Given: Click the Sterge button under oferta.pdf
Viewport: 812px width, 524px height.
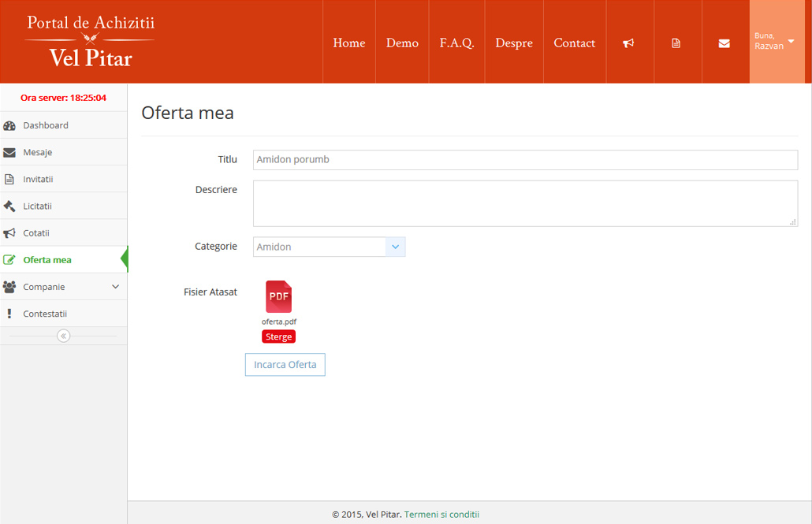Looking at the screenshot, I should point(278,336).
